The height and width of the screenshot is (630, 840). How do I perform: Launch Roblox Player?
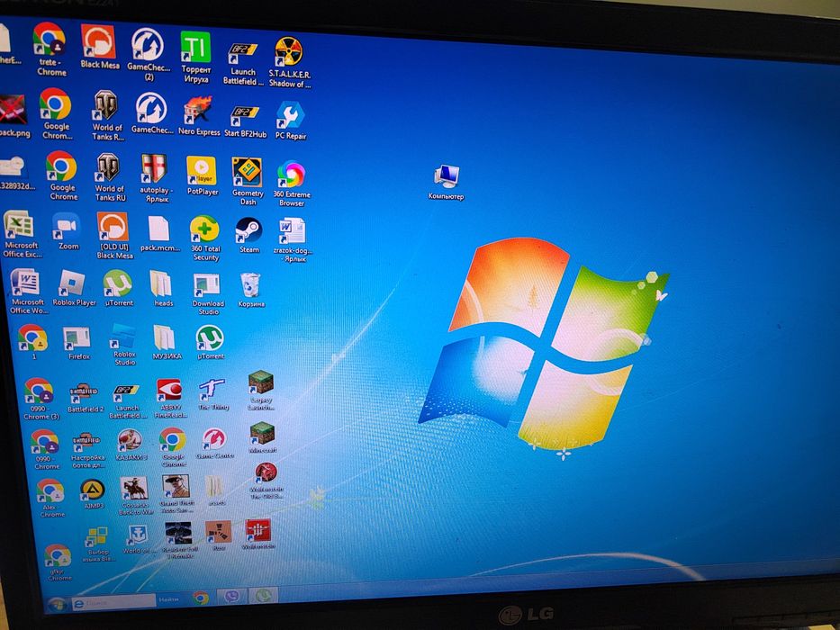74,288
